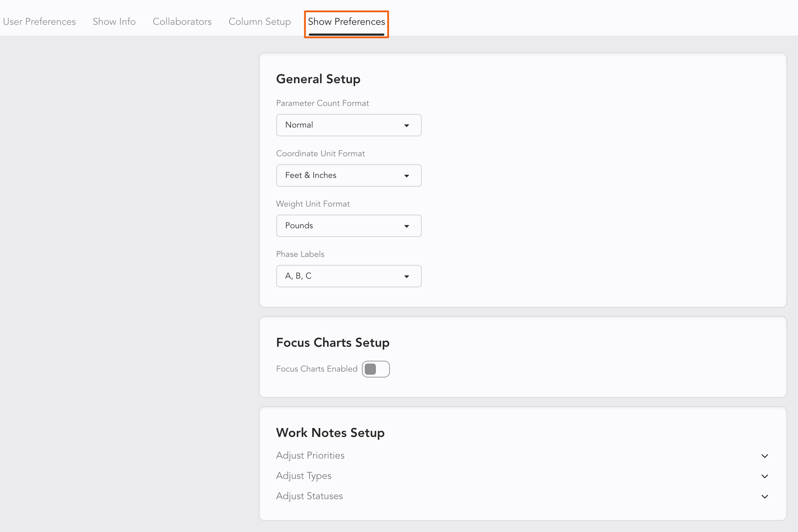Image resolution: width=798 pixels, height=532 pixels.
Task: Click the A, B, C dropdown arrow
Action: (406, 276)
